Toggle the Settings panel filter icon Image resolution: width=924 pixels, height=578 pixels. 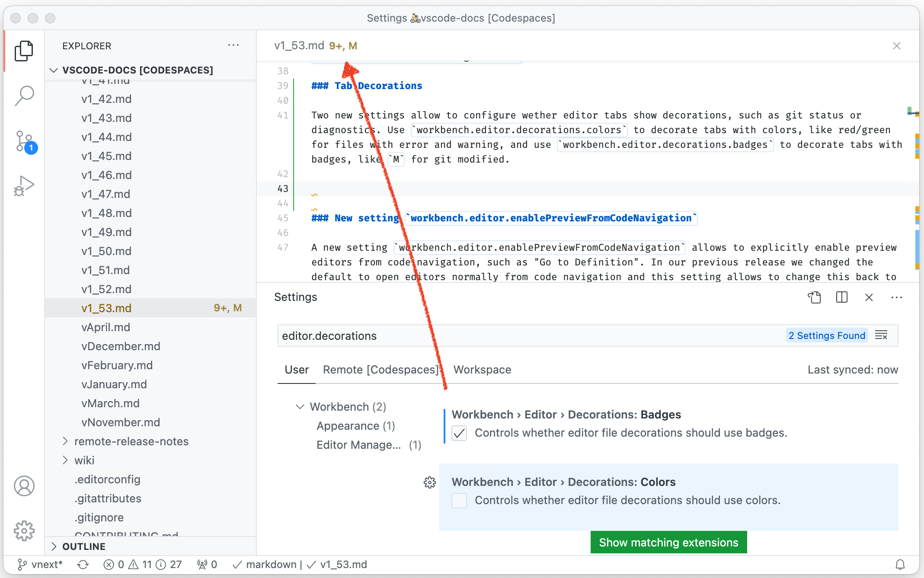[x=882, y=335]
